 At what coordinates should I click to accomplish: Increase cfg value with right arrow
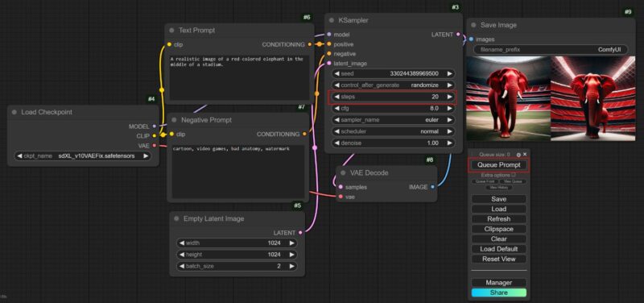pos(450,109)
